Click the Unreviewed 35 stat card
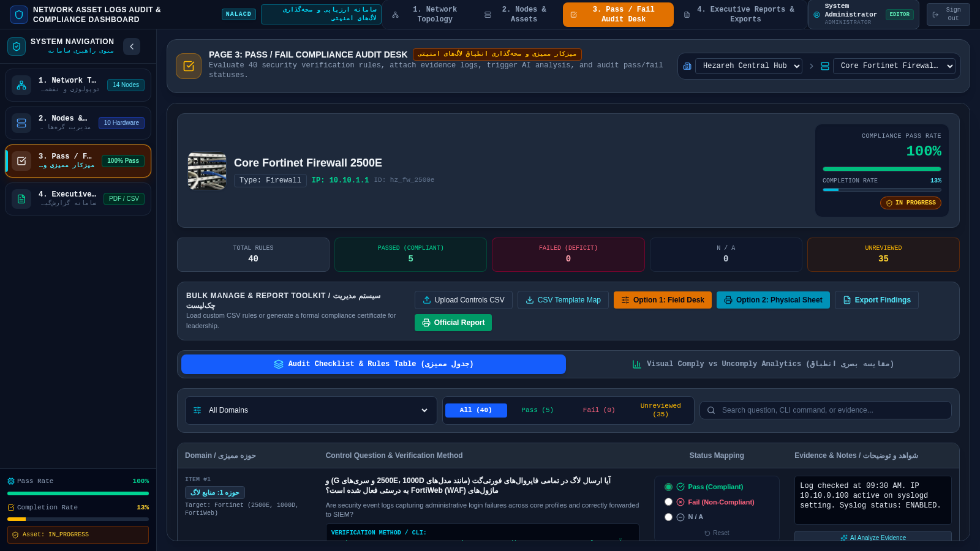The height and width of the screenshot is (551, 980). [883, 255]
